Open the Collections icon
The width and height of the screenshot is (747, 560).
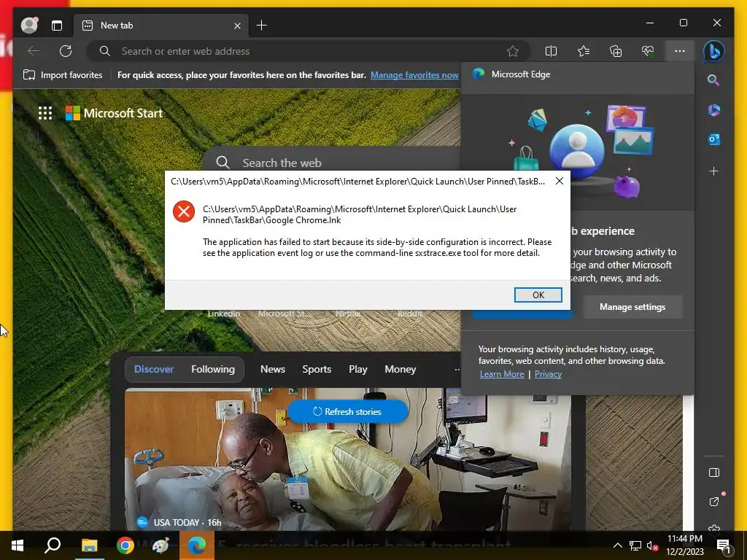coord(616,51)
